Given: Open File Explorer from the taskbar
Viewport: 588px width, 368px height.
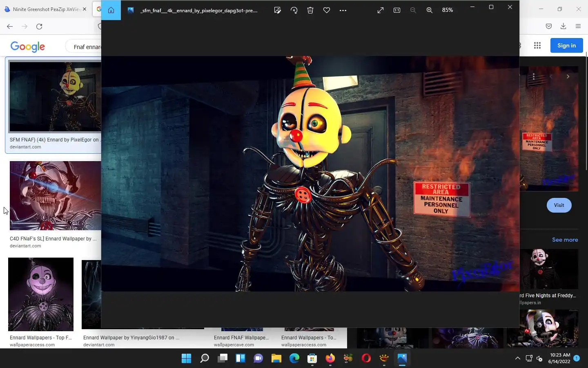Looking at the screenshot, I should pos(276,359).
